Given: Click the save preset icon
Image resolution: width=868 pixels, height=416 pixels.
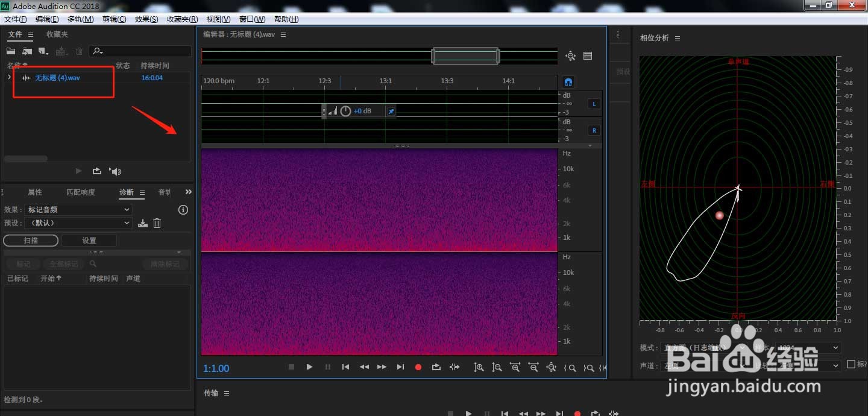Looking at the screenshot, I should tap(143, 223).
